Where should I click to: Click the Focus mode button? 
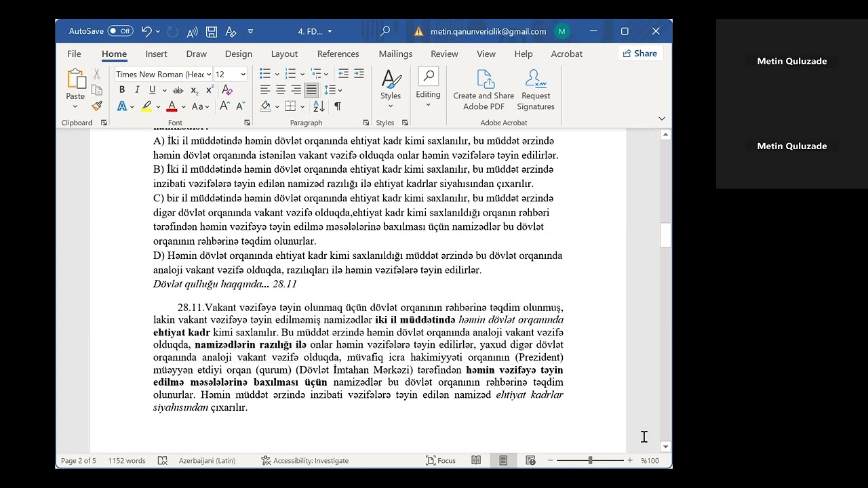tap(441, 460)
